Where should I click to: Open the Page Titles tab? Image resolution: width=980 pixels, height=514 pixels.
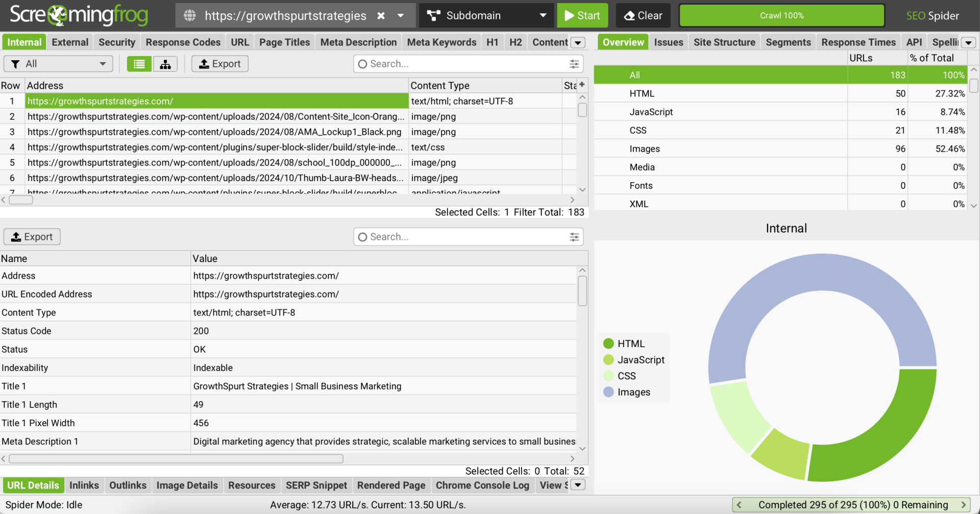pos(284,42)
